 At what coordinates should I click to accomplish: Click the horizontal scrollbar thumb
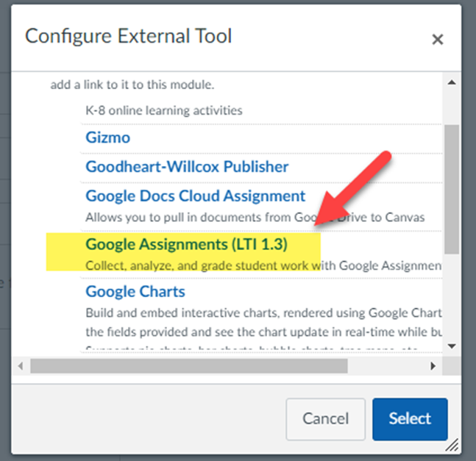point(188,365)
